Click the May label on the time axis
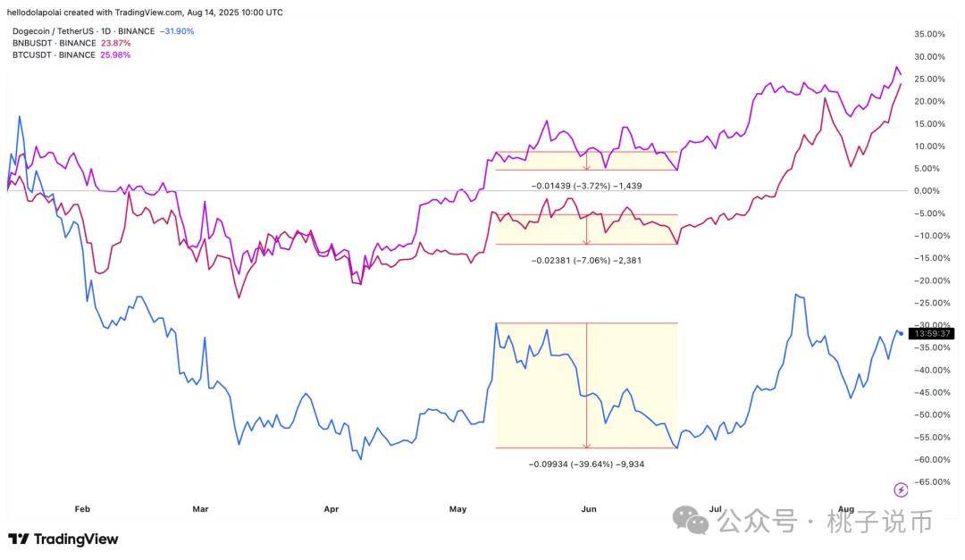 coord(457,509)
